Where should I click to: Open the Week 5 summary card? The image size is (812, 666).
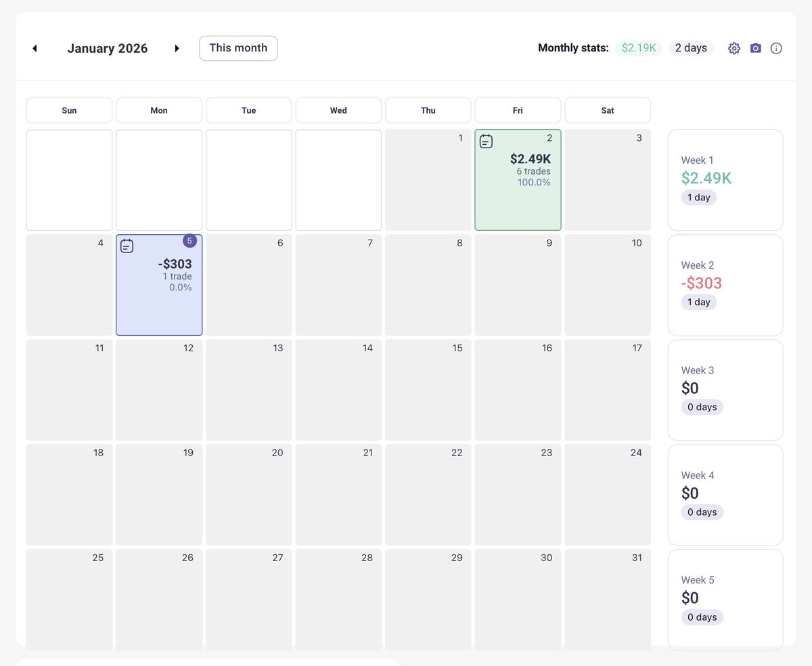tap(725, 600)
